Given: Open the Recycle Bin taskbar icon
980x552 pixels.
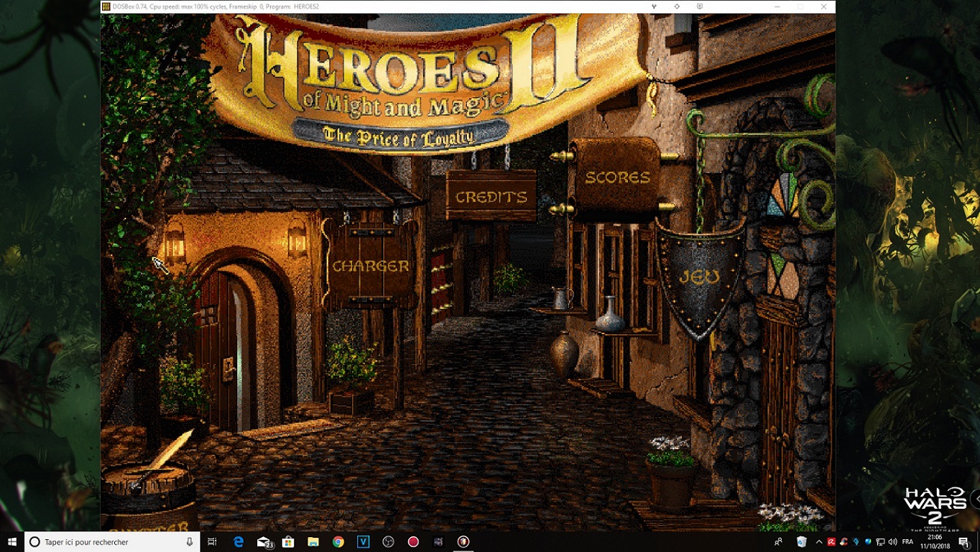Looking at the screenshot, I should (802, 542).
